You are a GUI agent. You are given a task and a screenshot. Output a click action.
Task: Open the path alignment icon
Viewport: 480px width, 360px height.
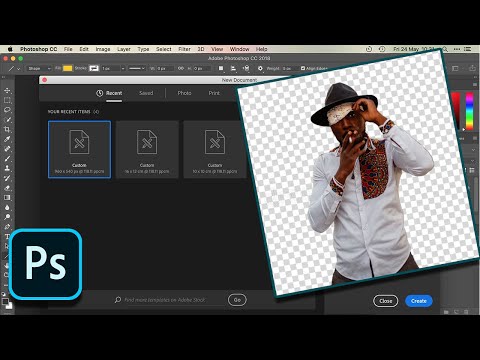[x=233, y=68]
